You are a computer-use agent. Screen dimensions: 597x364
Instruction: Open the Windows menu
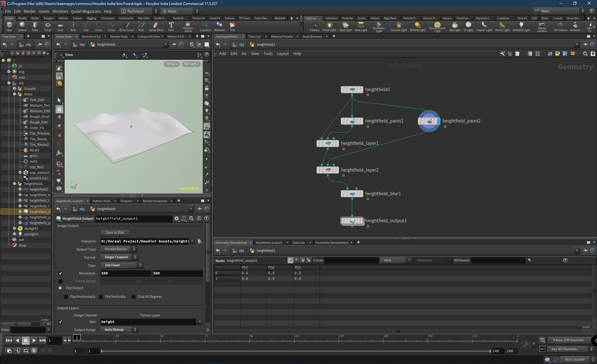(60, 11)
